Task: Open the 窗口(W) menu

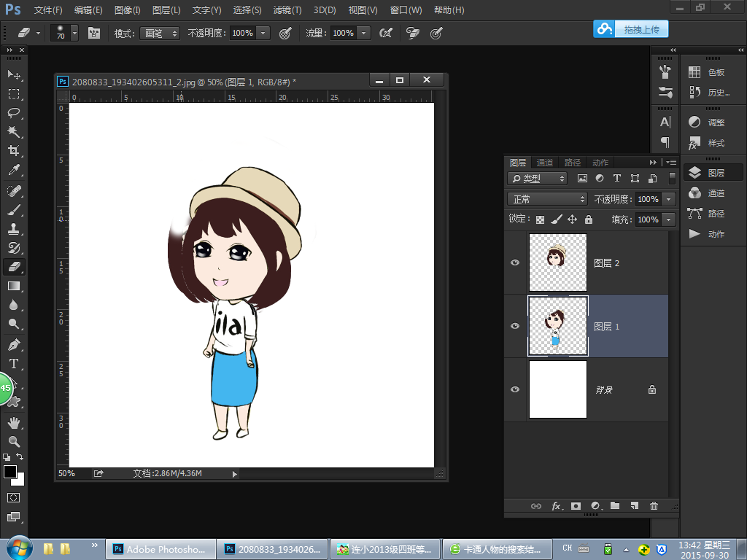Action: tap(406, 10)
